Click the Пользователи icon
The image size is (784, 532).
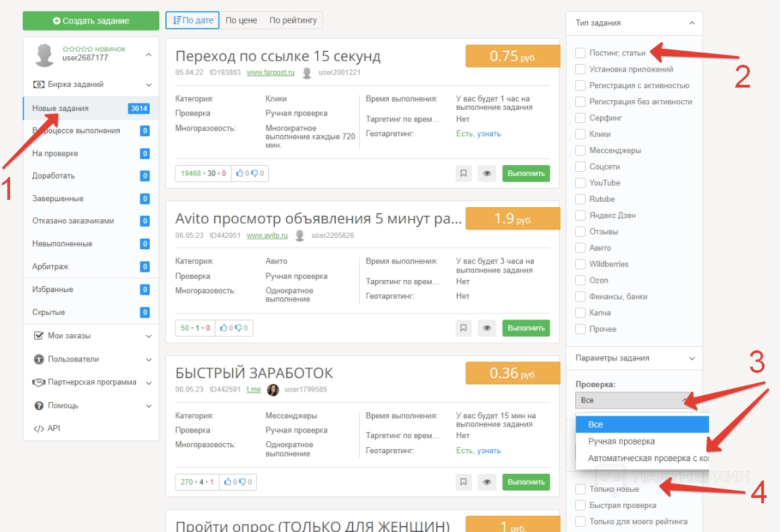[x=39, y=359]
